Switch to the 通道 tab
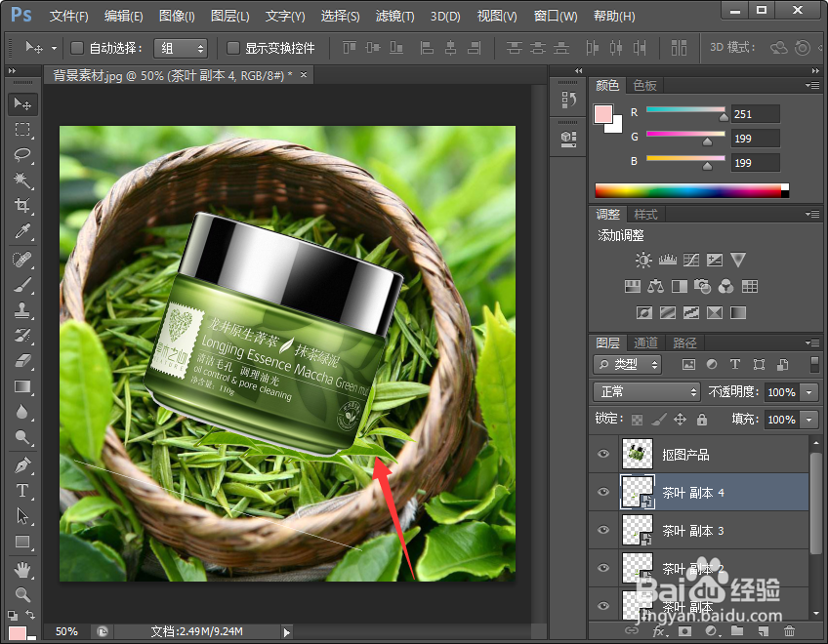 click(x=645, y=343)
